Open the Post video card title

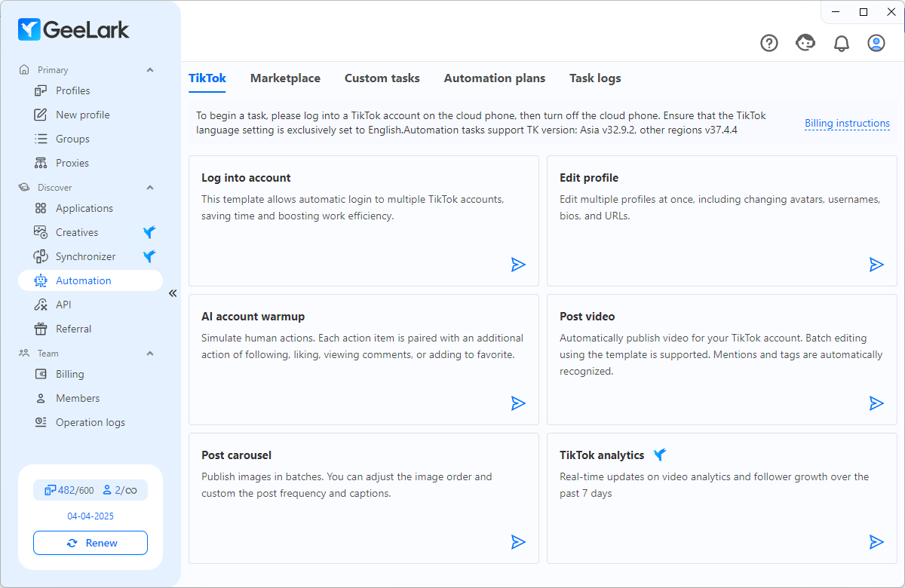point(587,317)
